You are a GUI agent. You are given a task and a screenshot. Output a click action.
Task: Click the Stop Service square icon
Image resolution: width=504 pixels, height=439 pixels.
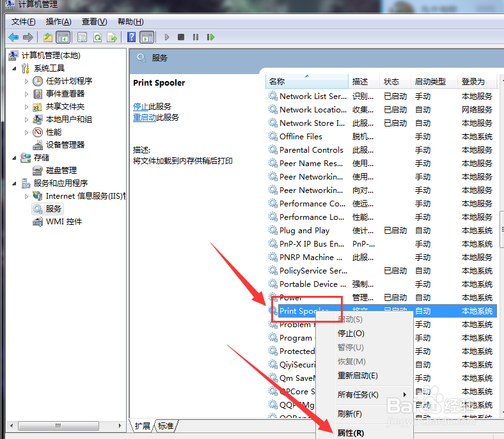tap(181, 37)
